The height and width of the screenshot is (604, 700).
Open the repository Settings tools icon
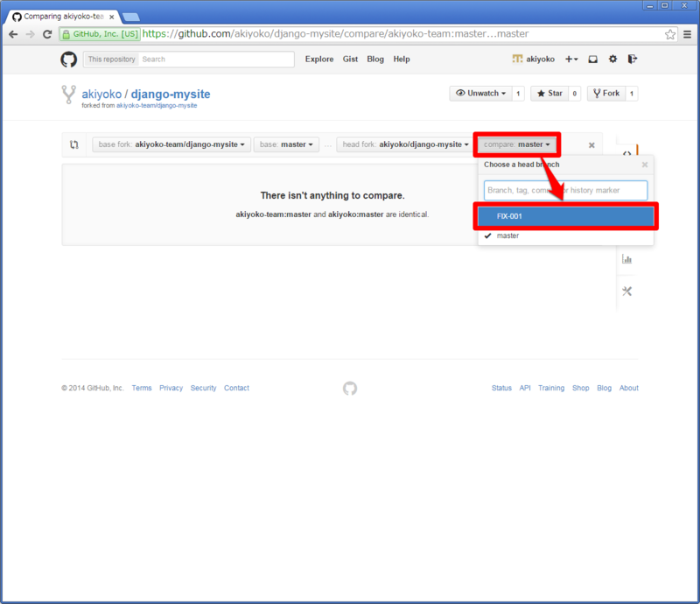(x=626, y=291)
